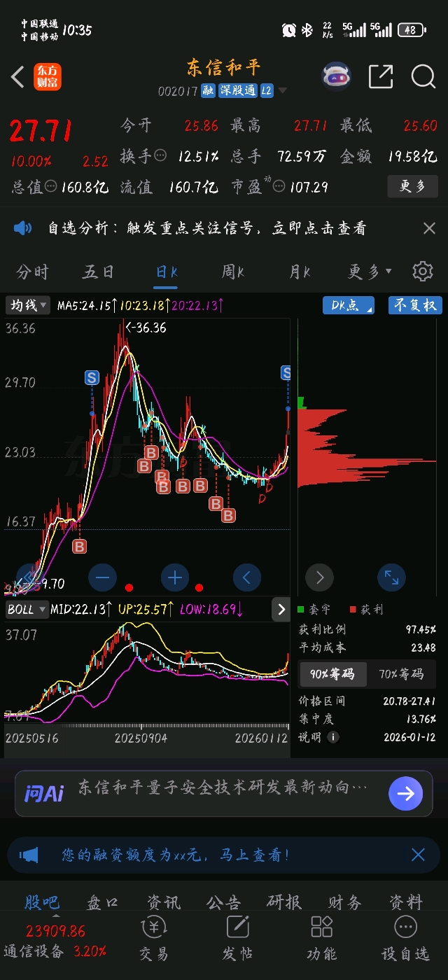The height and width of the screenshot is (980, 448).
Task: Expand the indicator panel arrow
Action: click(x=281, y=609)
